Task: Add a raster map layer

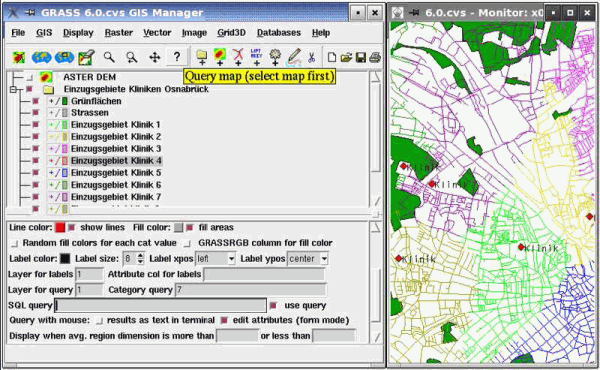Action: tap(220, 57)
